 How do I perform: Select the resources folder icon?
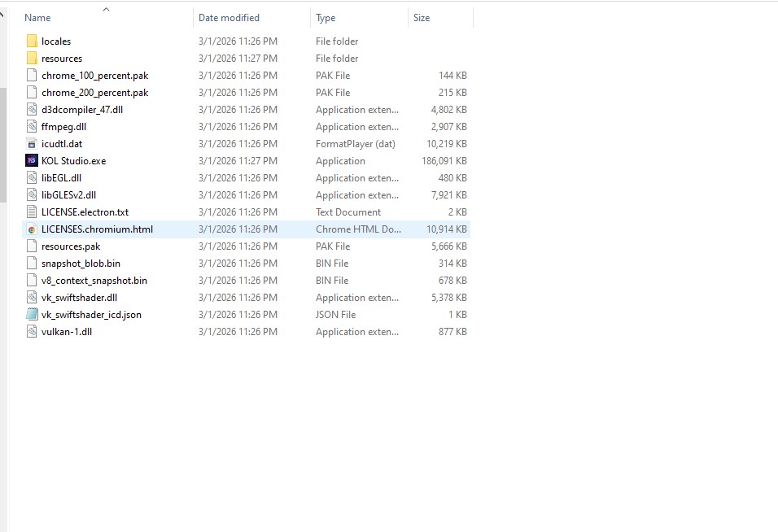(x=32, y=59)
